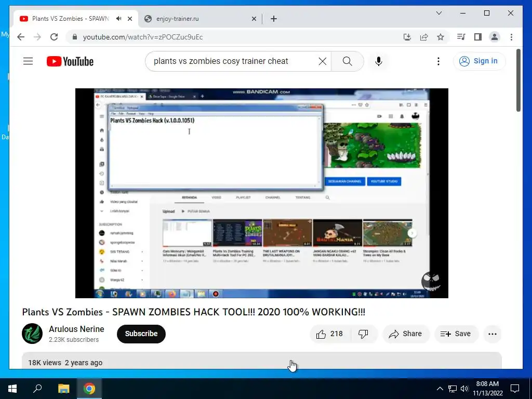Go back to the previous page
This screenshot has height=399, width=532.
point(21,37)
